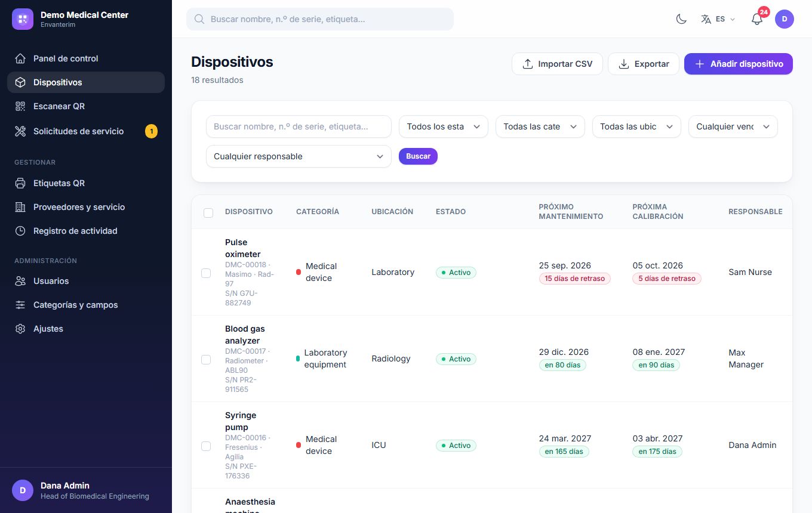Tick the checkbox for Pulse oximeter row
812x513 pixels.
206,273
